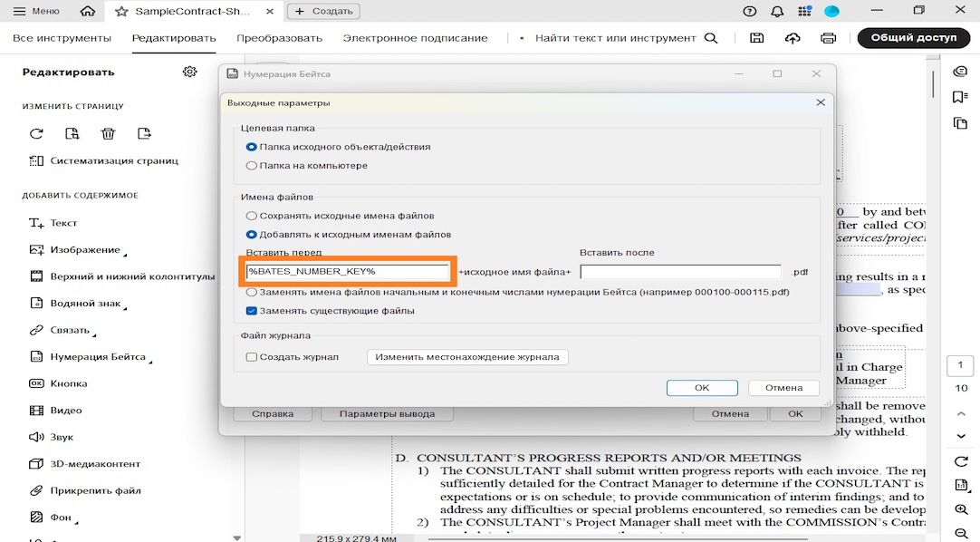Select the Кнопка tool

coord(58,383)
